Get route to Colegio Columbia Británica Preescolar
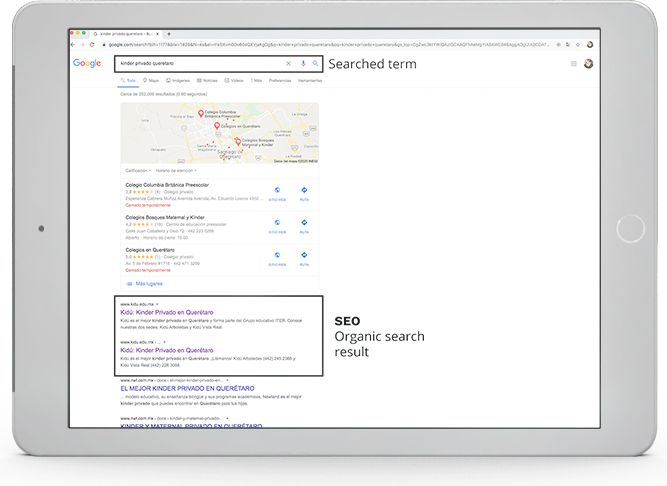 click(x=304, y=193)
